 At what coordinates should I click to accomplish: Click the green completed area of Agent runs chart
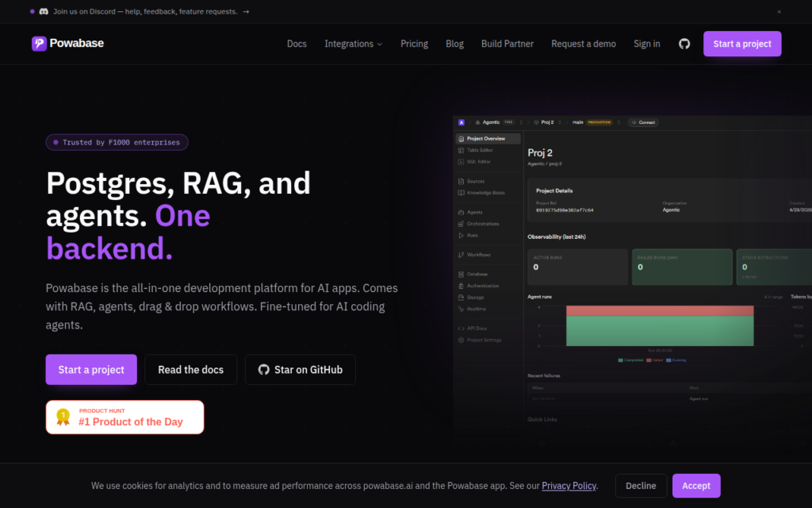pyautogui.click(x=660, y=331)
